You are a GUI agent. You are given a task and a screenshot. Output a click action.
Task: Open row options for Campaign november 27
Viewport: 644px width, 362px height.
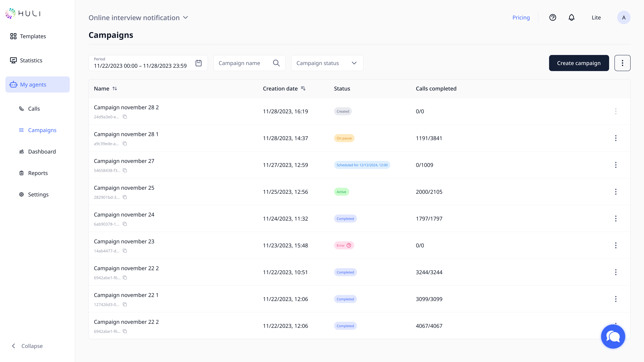(615, 165)
